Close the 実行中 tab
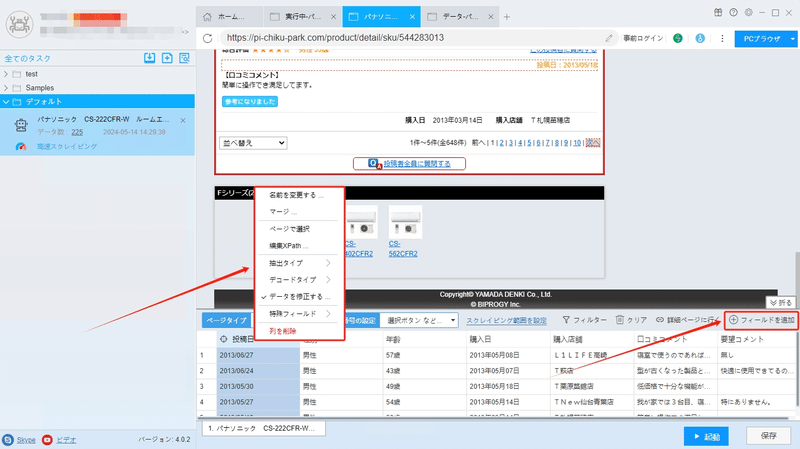Screen dimensions: 800x449 point(333,17)
